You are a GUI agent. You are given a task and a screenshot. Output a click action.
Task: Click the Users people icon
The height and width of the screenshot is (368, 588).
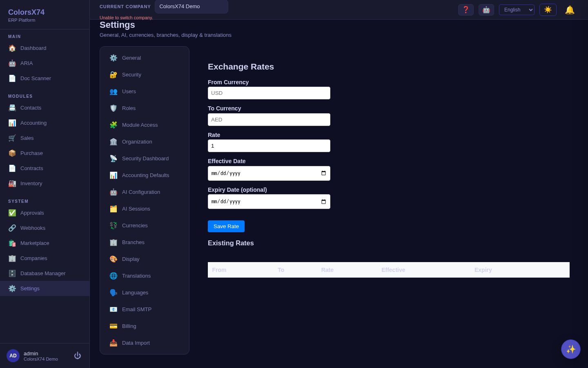point(114,92)
